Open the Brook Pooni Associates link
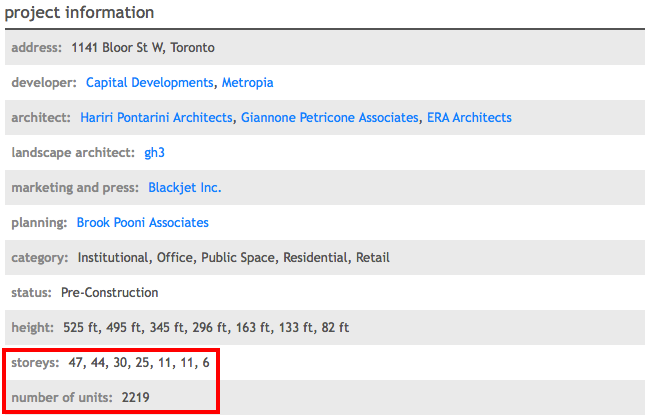 (x=143, y=223)
